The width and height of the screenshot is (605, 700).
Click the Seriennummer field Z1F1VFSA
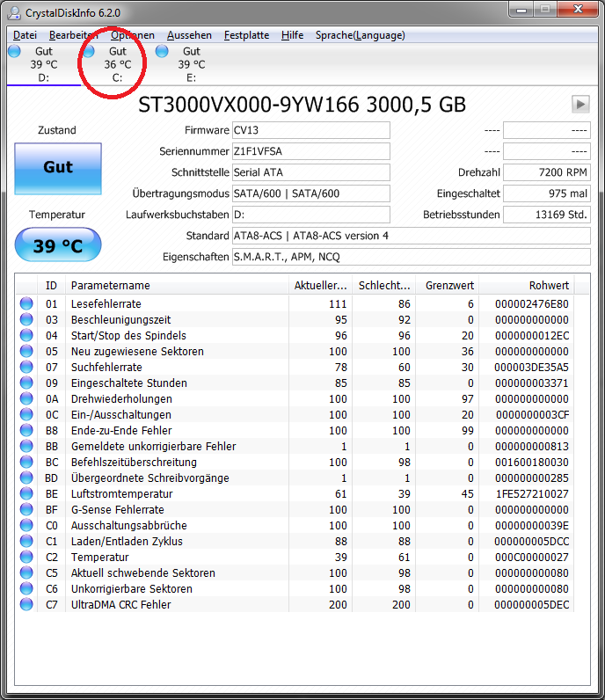click(x=310, y=151)
